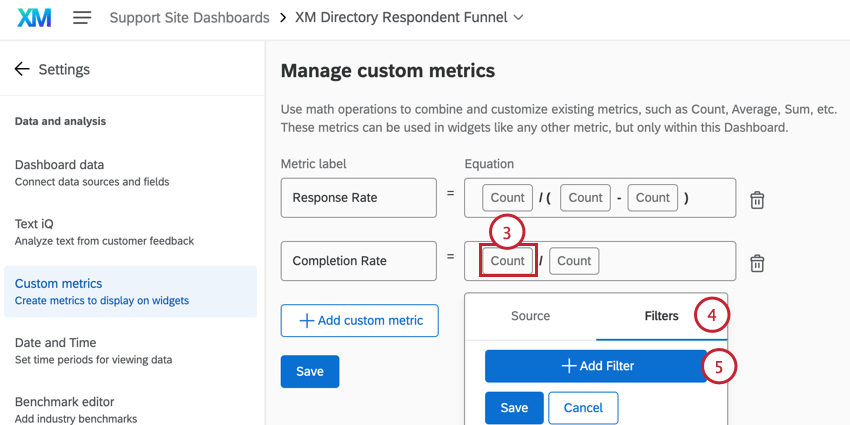850x425 pixels.
Task: Delete the Response Rate metric
Action: (x=757, y=200)
